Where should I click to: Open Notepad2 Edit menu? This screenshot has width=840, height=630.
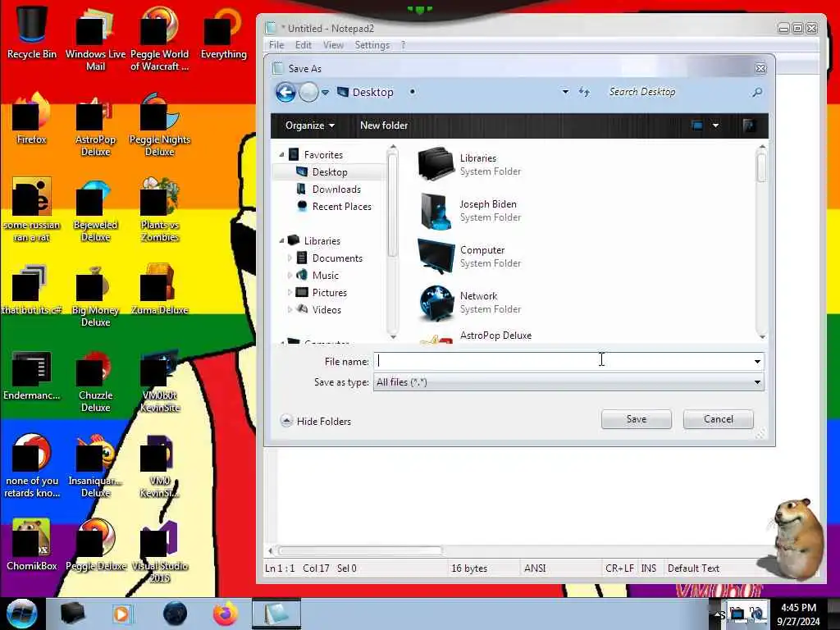[x=304, y=45]
